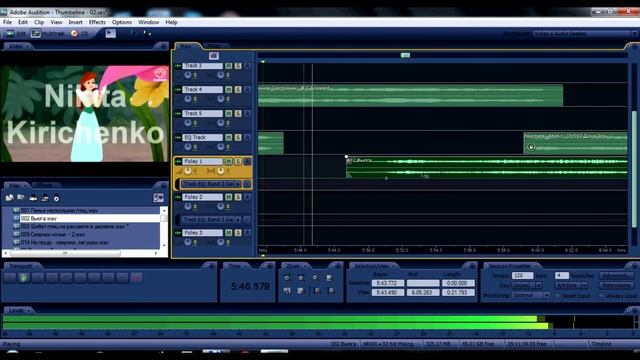Click the Selection Begin field 5:43.772
Image resolution: width=640 pixels, height=360 pixels.
(388, 283)
